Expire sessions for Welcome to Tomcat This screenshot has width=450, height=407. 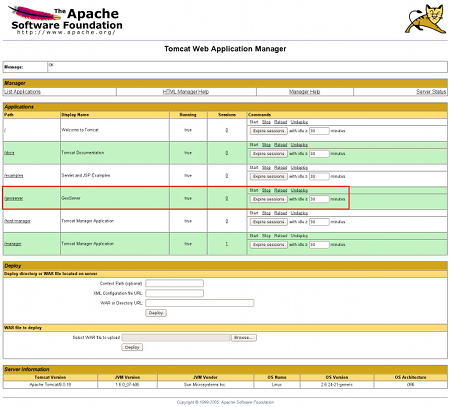coord(269,131)
